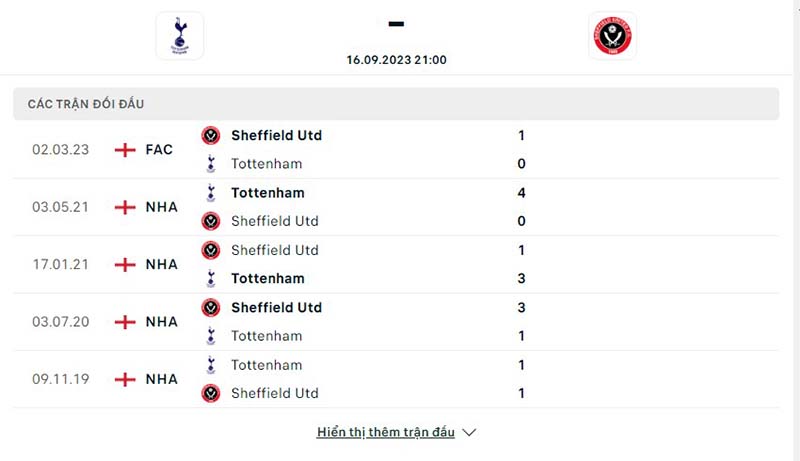Viewport: 800px width, 461px height.
Task: Select the 'CÁC TRẬN ĐỐI ĐẦU' section header
Action: [95, 104]
